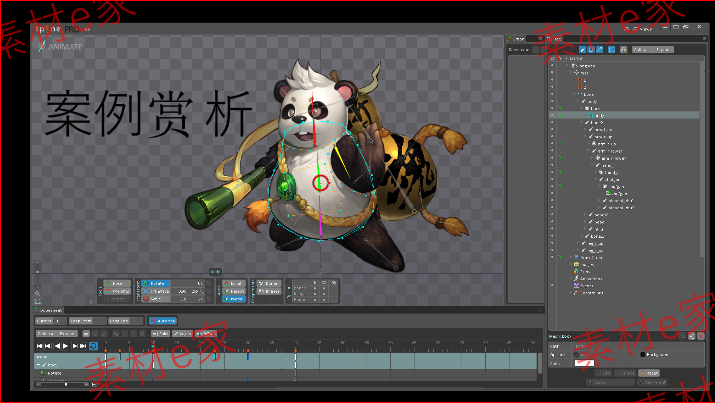Expand the Draw Order node
Image resolution: width=715 pixels, height=403 pixels.
pos(572,258)
